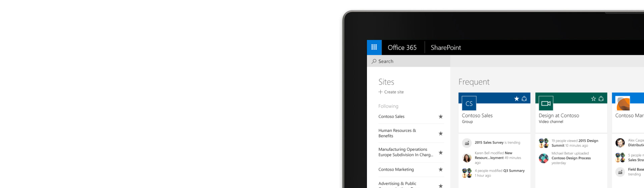This screenshot has width=644, height=188.
Task: Click share icon on Contoso Sales card
Action: coord(524,98)
